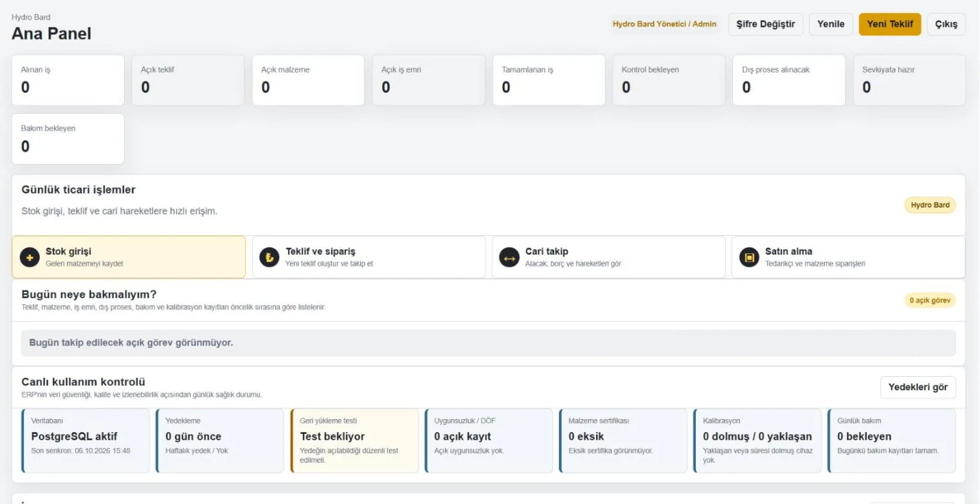
Task: Click the Veritabanı PostgreSQL aktif card
Action: (x=86, y=441)
